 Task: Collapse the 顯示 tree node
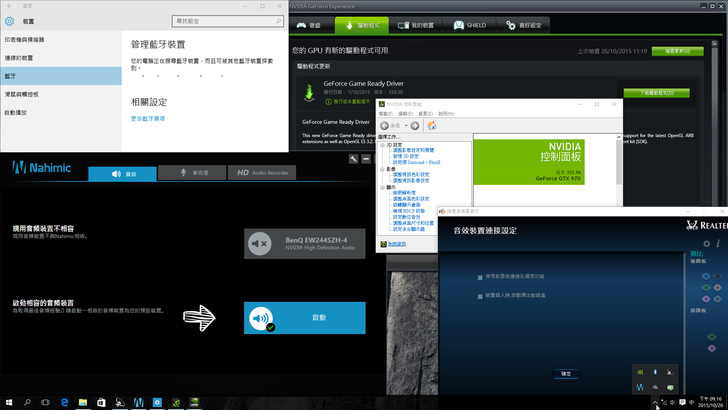click(383, 187)
